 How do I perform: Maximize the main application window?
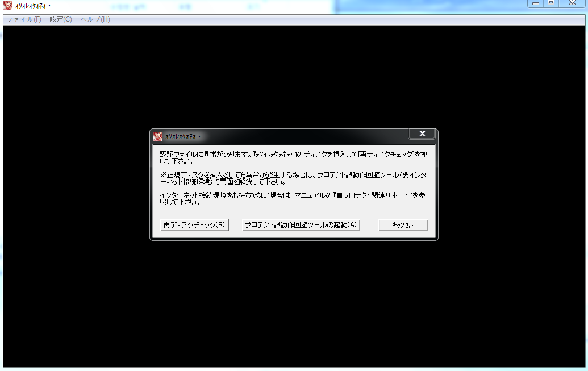(x=551, y=3)
